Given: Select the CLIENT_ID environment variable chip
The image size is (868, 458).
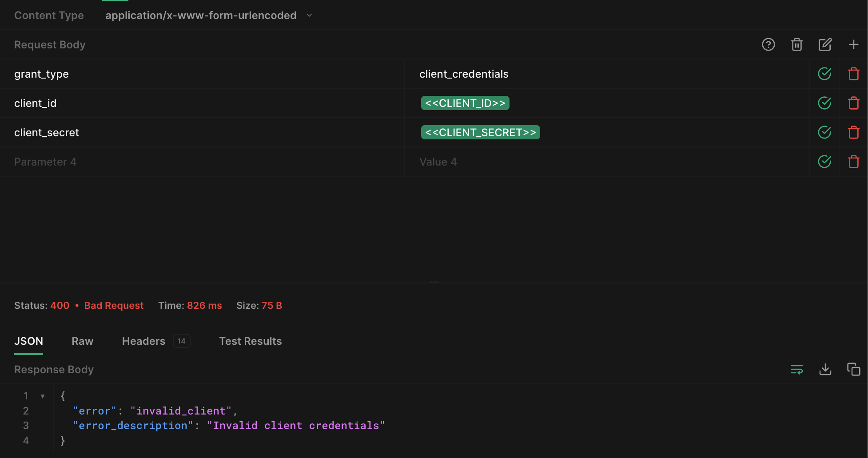Looking at the screenshot, I should pos(465,103).
